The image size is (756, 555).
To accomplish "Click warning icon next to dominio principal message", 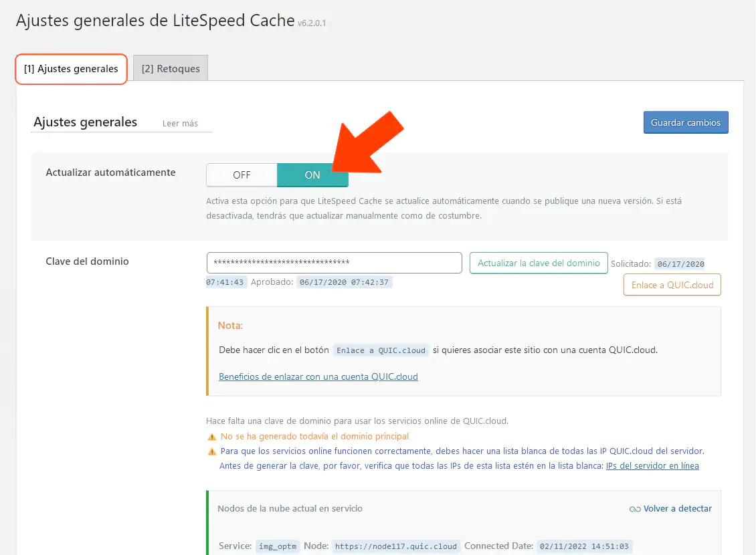I will click(212, 437).
